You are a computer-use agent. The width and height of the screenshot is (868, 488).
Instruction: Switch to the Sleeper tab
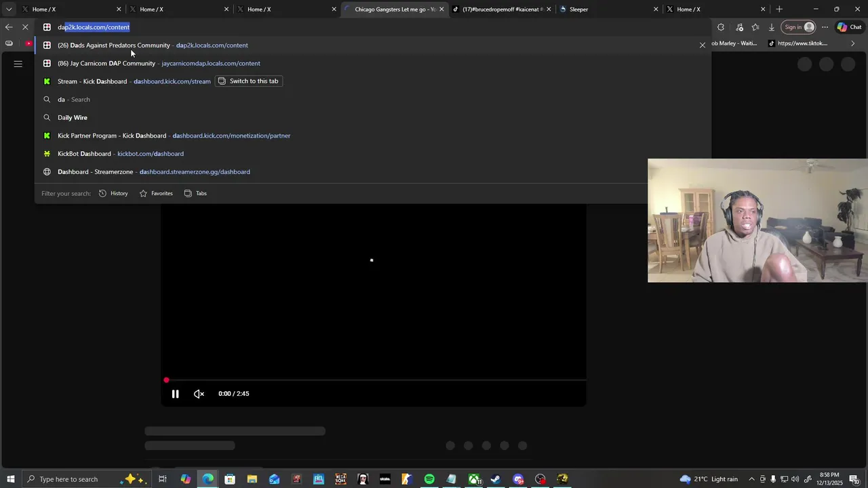[x=608, y=9]
